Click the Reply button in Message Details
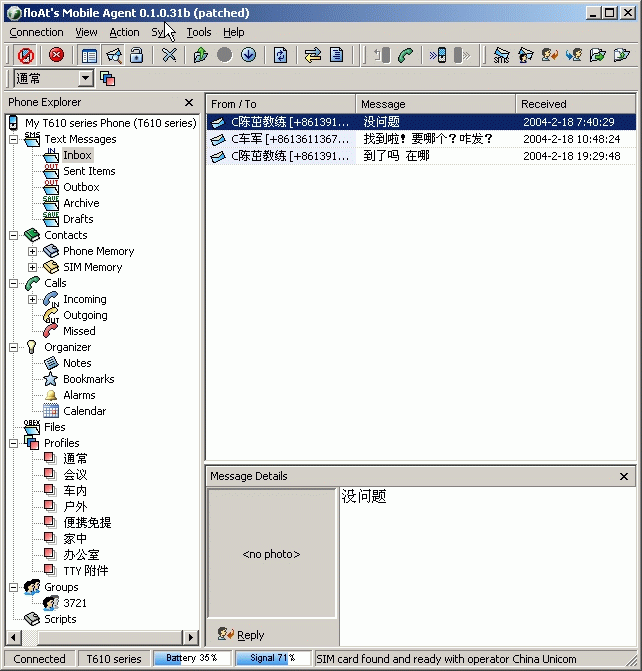The image size is (642, 671). pos(241,635)
